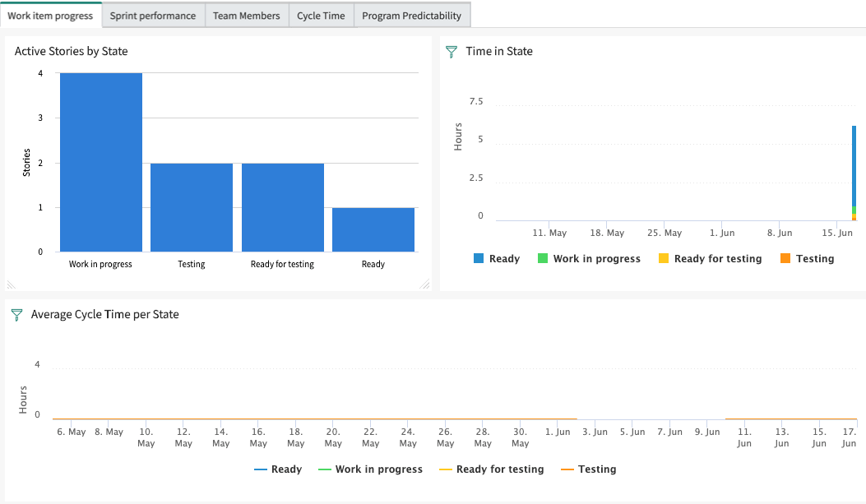This screenshot has width=866, height=504.
Task: Toggle Ready for testing in Time in State legend
Action: point(711,258)
